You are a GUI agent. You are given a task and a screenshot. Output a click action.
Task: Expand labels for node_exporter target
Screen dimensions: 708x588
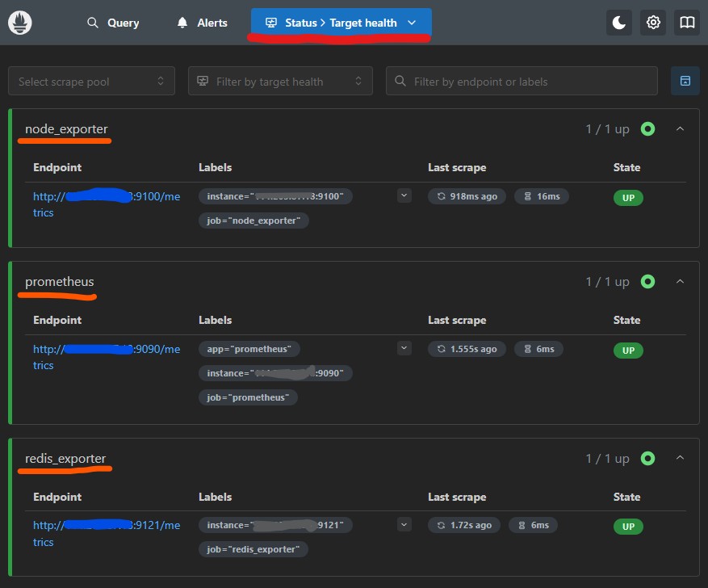point(404,195)
